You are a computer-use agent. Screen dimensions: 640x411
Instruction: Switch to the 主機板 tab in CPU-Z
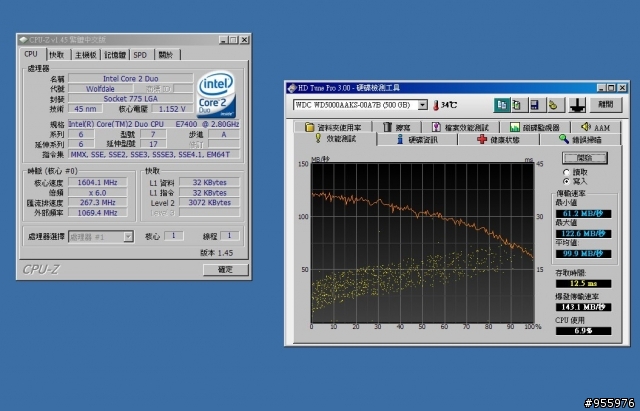(x=86, y=55)
